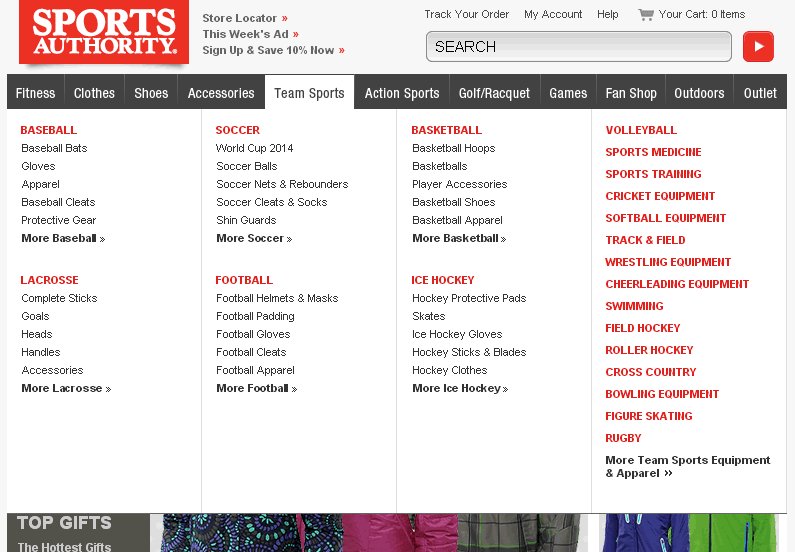795x552 pixels.
Task: Open SPORTS MEDICINE category
Action: [654, 152]
